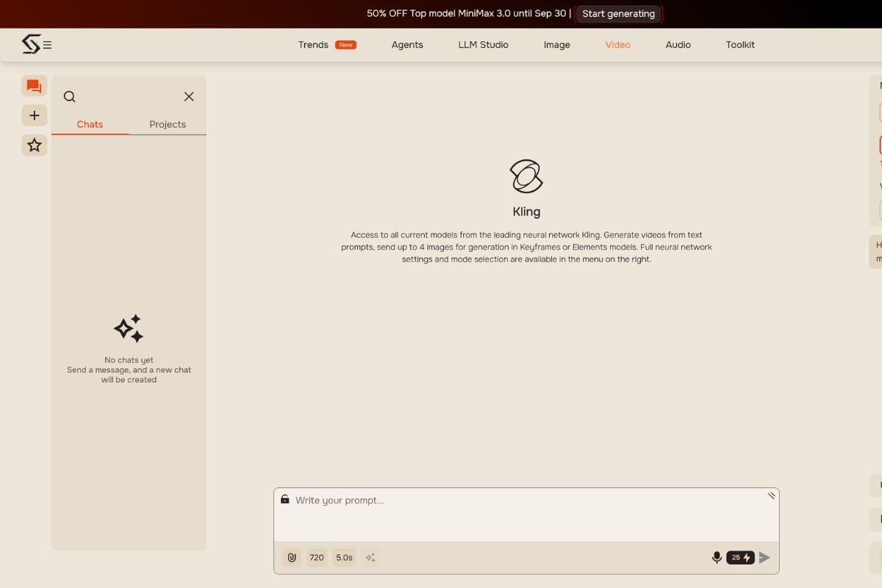Click the Kling description paragraph

(526, 247)
